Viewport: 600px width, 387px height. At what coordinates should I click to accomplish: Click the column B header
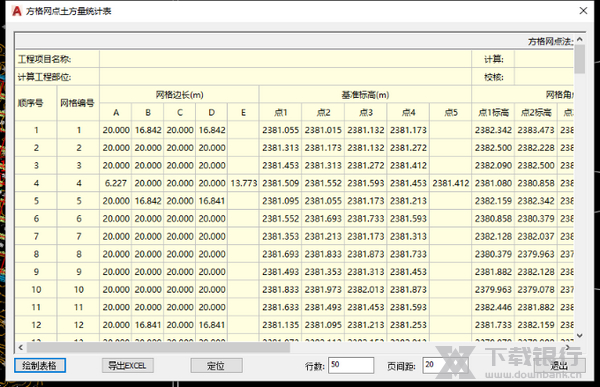click(x=148, y=113)
